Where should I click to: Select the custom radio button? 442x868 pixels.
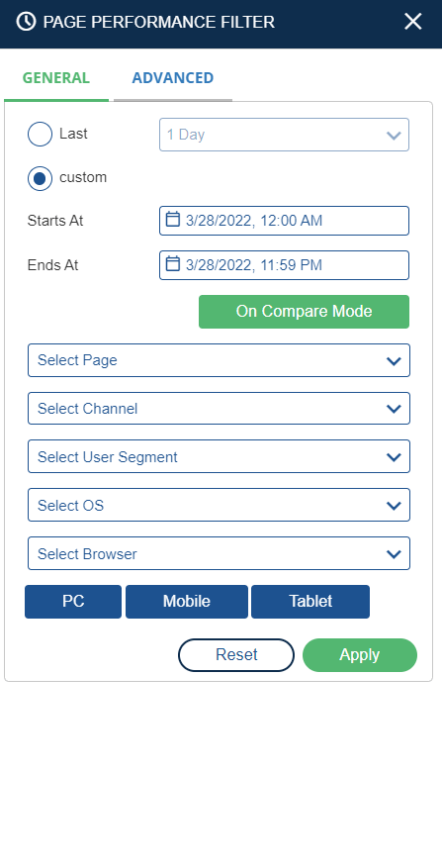pos(40,178)
